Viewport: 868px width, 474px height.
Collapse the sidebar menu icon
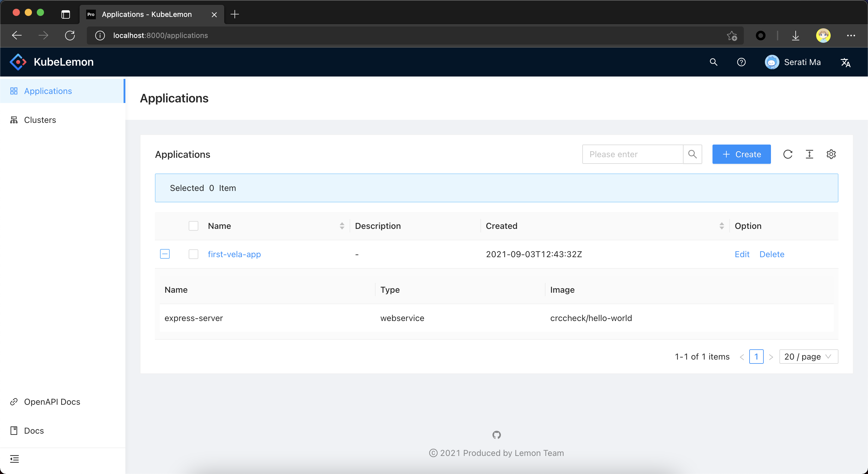tap(14, 459)
